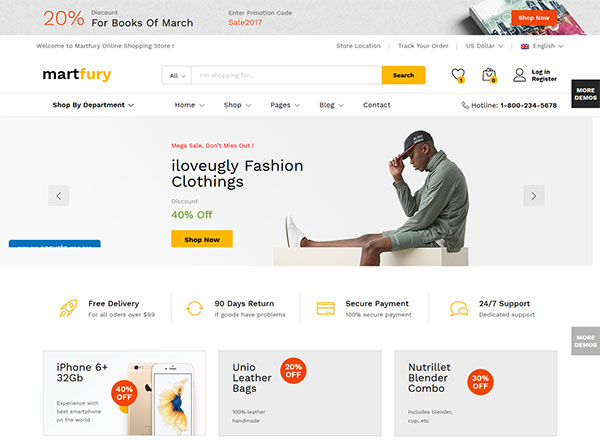600x440 pixels.
Task: Click the user account icon
Action: tap(519, 74)
